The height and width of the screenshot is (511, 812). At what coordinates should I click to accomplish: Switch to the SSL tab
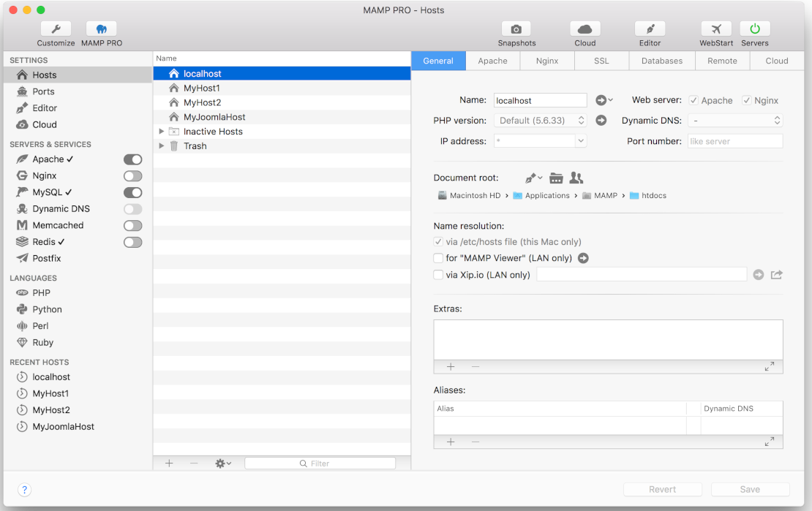[x=601, y=61]
